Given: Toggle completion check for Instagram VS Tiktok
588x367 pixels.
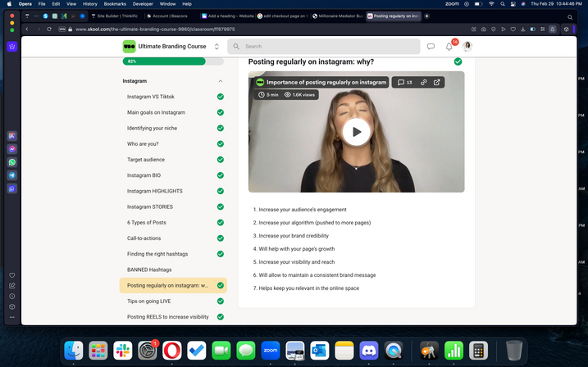Looking at the screenshot, I should pos(221,97).
